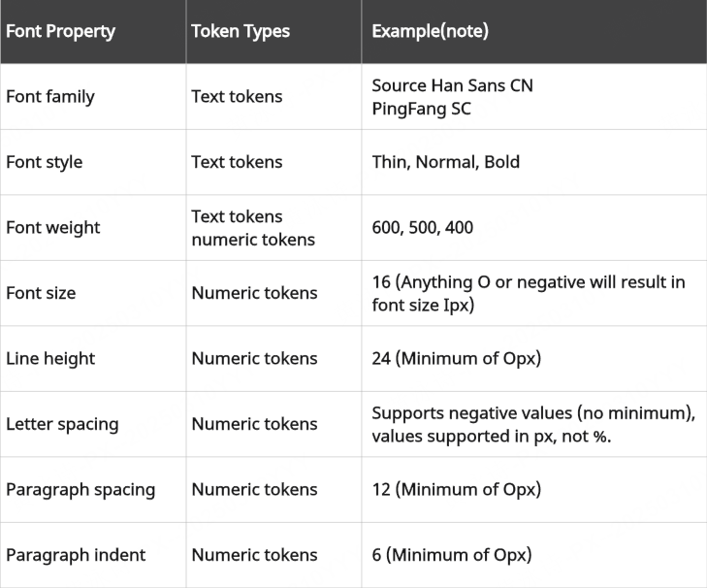Click the Font Property column header

click(60, 31)
